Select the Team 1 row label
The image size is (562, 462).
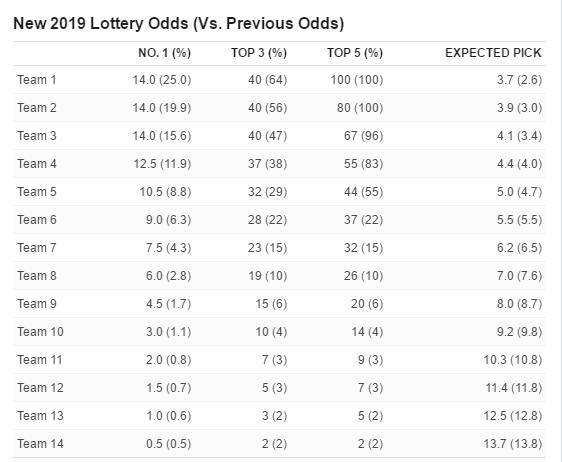click(37, 80)
